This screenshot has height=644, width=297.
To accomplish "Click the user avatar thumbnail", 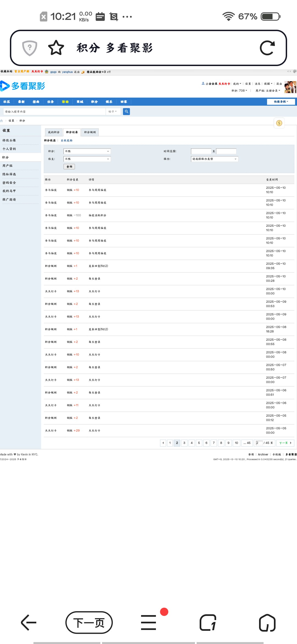I will point(290,87).
